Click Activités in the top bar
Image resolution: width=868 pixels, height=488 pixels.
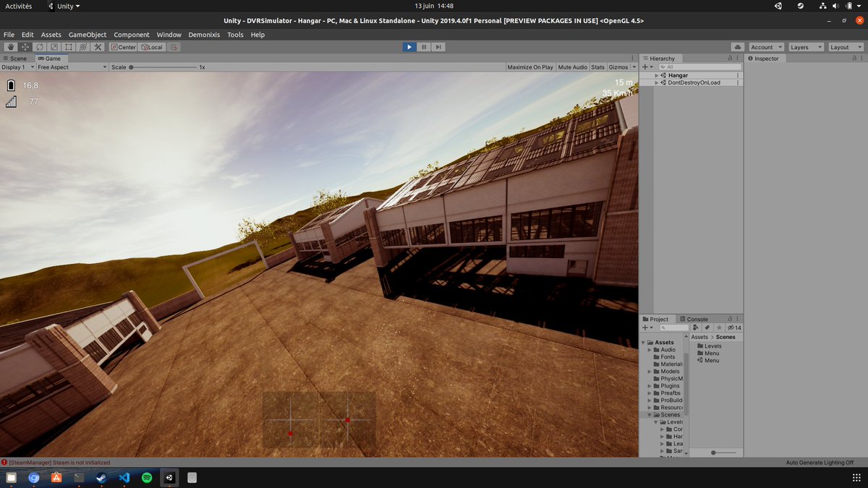point(18,6)
